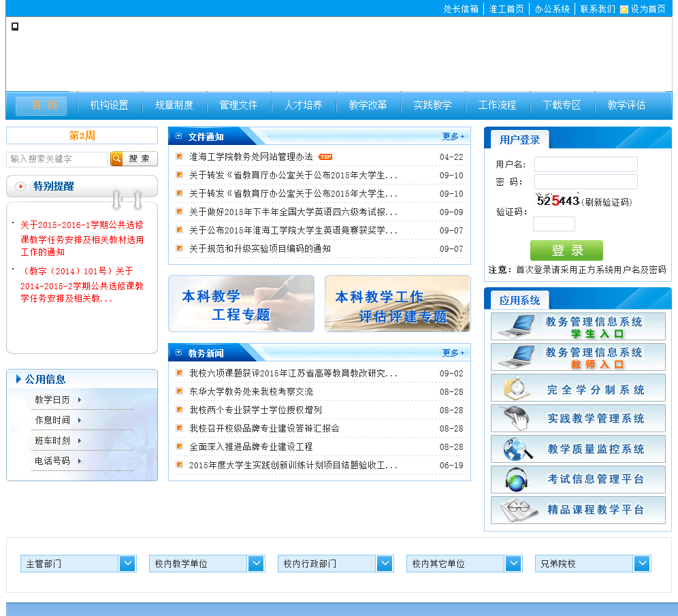
Task: Open the 下载专区 menu item
Action: click(x=562, y=105)
